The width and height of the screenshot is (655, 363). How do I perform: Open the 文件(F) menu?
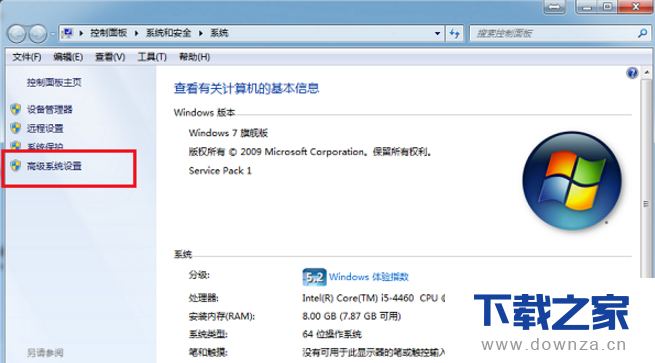(x=27, y=57)
